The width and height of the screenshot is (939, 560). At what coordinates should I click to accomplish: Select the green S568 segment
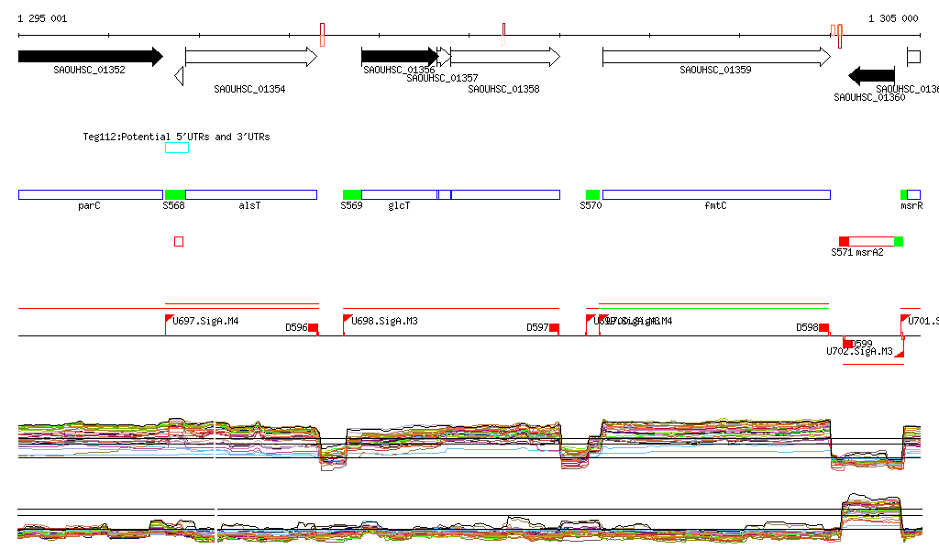click(175, 194)
